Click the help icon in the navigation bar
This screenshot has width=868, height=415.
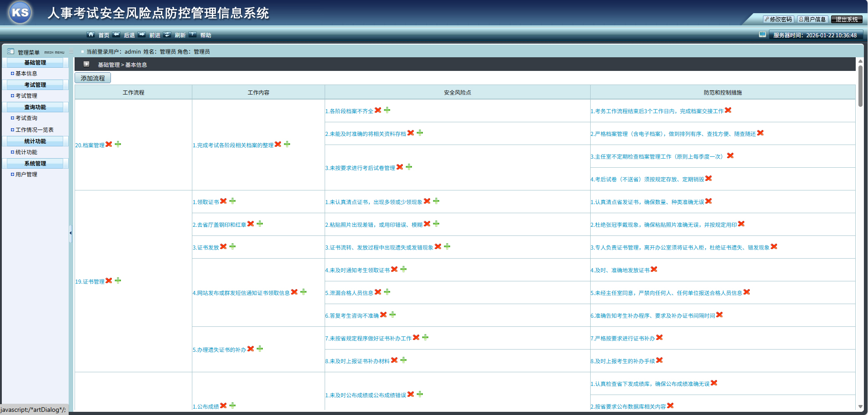coord(193,35)
